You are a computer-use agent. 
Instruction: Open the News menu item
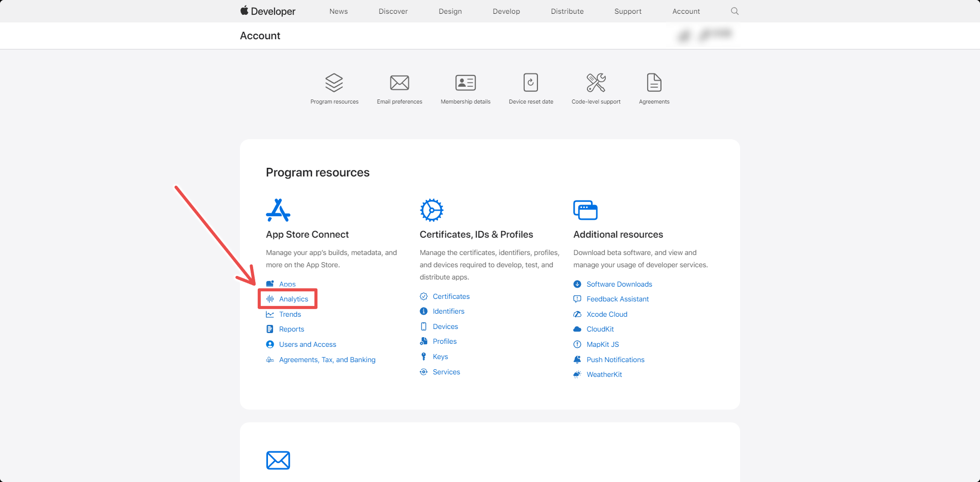tap(338, 11)
